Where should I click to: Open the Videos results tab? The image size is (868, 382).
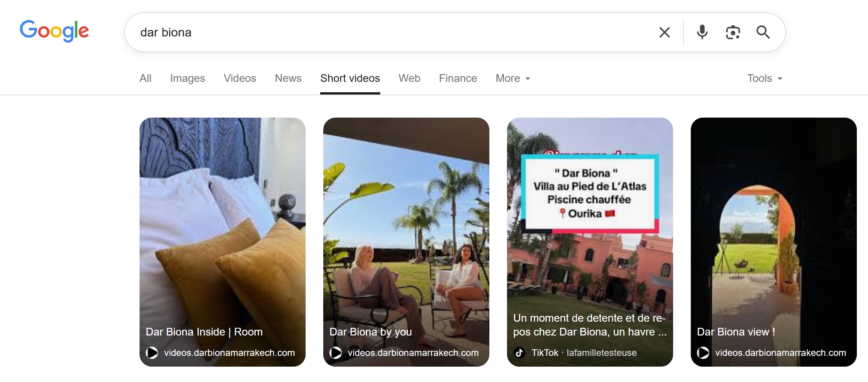click(240, 78)
